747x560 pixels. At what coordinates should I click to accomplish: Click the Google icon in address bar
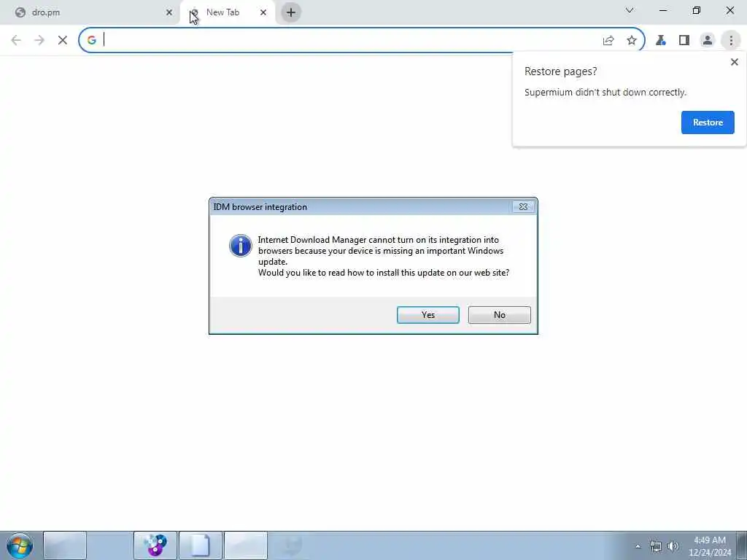(x=92, y=41)
